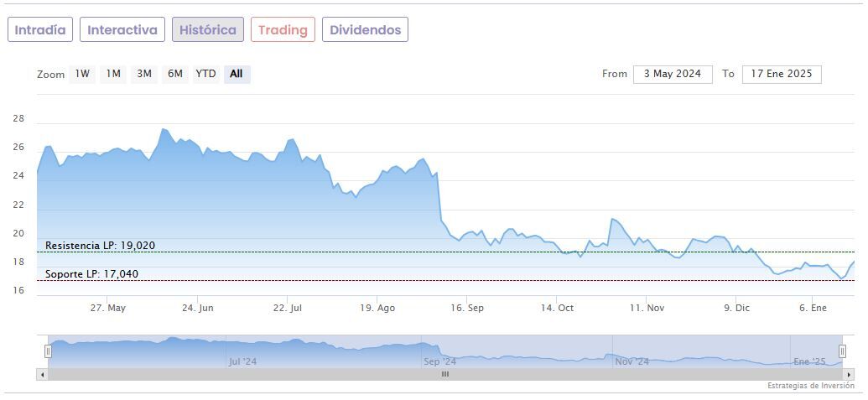This screenshot has width=868, height=400.
Task: Zoom chart to 3M
Action: point(144,74)
